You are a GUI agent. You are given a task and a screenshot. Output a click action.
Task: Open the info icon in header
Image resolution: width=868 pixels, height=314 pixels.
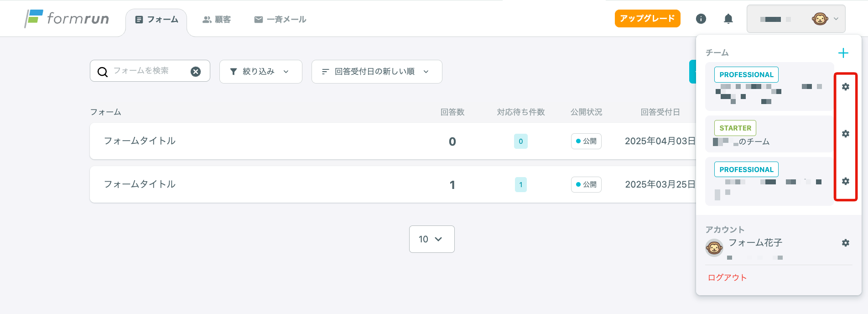pyautogui.click(x=701, y=19)
